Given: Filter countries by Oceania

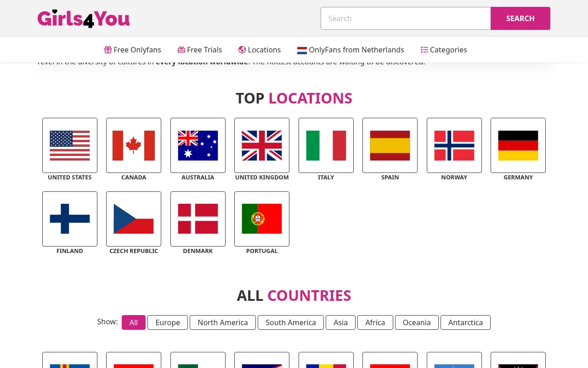Looking at the screenshot, I should [417, 322].
